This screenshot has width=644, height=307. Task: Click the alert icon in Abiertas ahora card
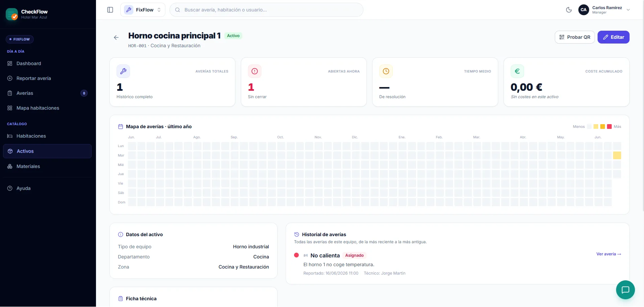click(x=255, y=71)
